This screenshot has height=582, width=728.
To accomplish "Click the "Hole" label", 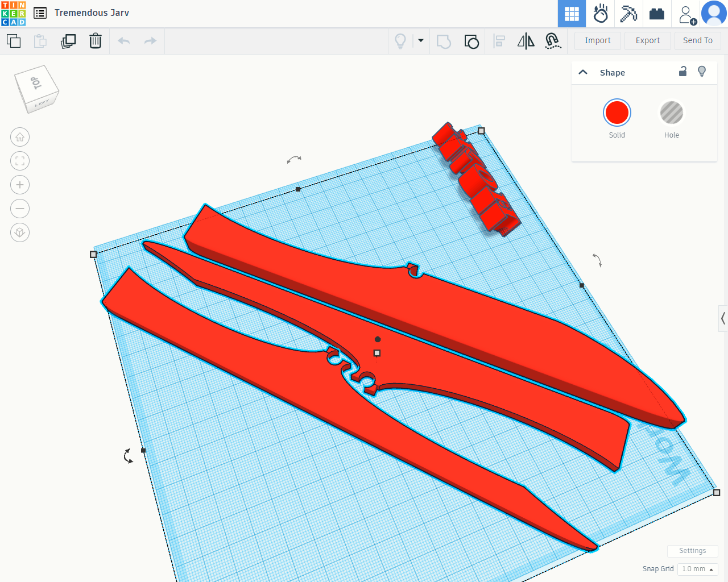I will [x=672, y=135].
